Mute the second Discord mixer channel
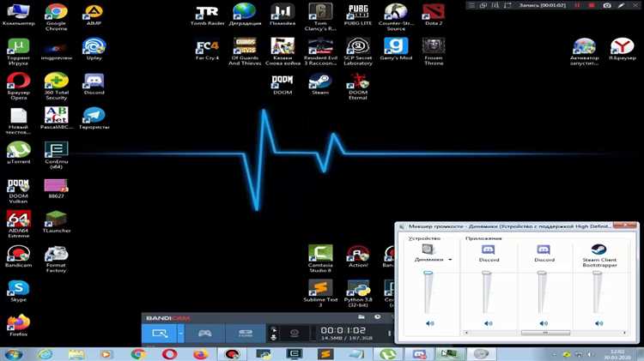644x361 pixels. pos(544,323)
